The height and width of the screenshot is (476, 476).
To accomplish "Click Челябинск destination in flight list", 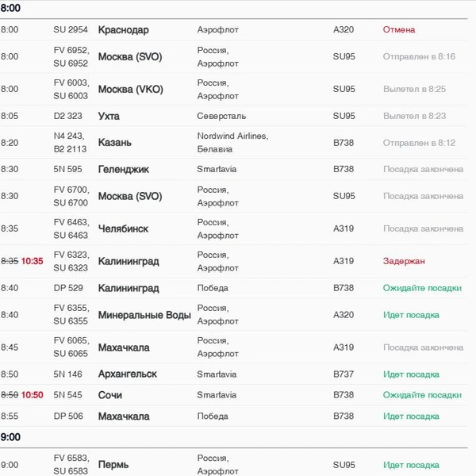I will point(123,228).
